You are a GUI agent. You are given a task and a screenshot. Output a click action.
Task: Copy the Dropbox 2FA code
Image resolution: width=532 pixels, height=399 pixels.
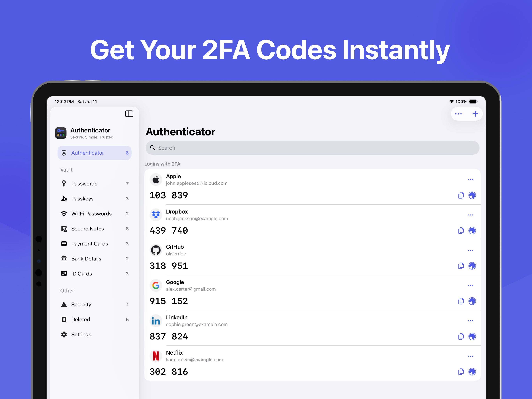click(x=461, y=230)
